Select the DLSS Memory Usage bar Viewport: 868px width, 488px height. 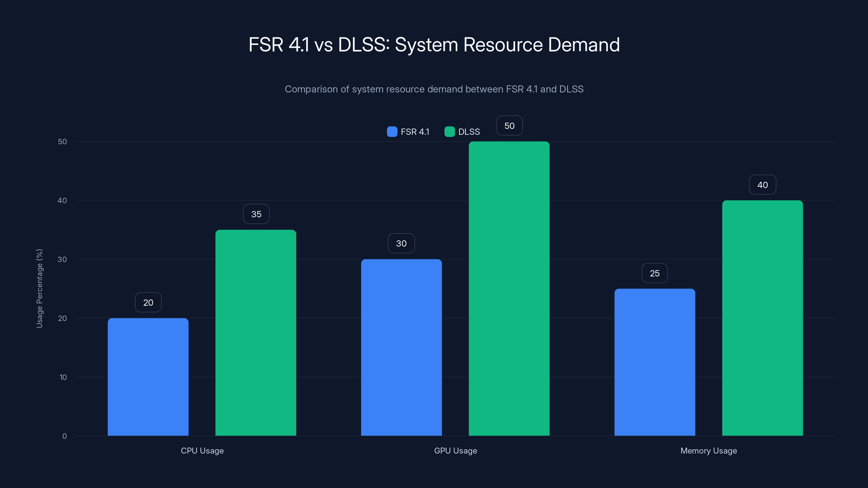pyautogui.click(x=762, y=318)
